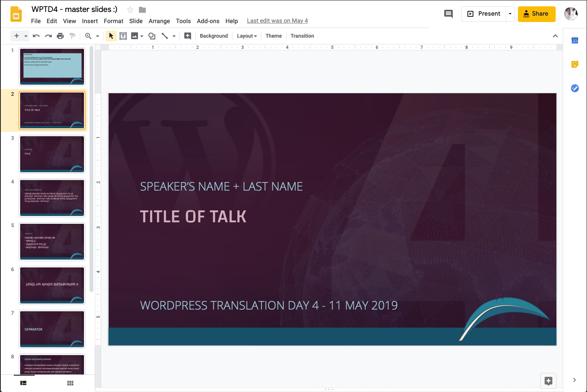Open Google Keep side panel icon
Image resolution: width=587 pixels, height=392 pixels.
[575, 64]
